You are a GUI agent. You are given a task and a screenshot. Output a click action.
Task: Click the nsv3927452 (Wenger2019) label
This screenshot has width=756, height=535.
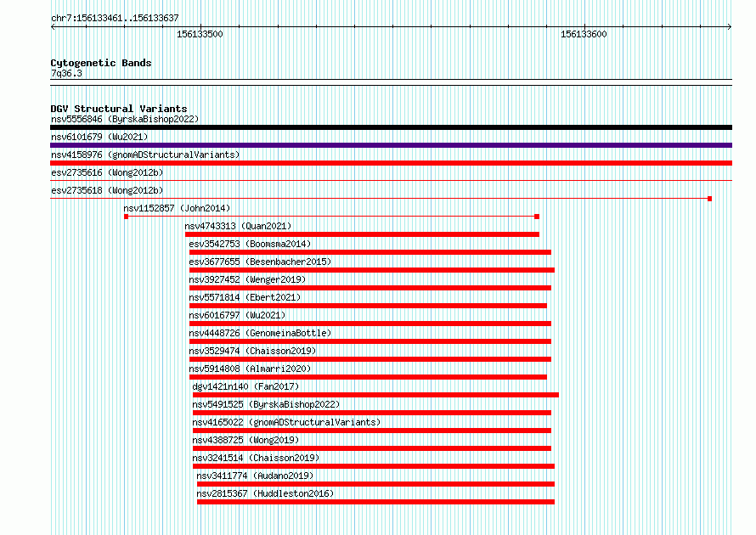[247, 279]
